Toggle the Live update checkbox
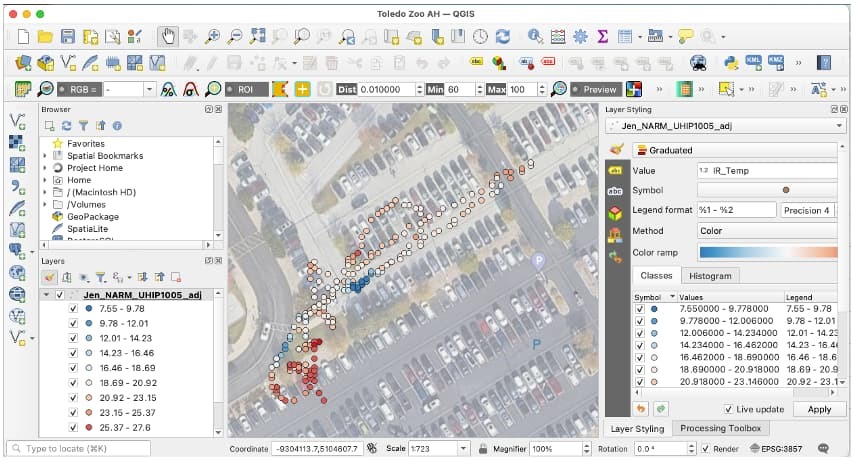The width and height of the screenshot is (853, 461). (728, 409)
